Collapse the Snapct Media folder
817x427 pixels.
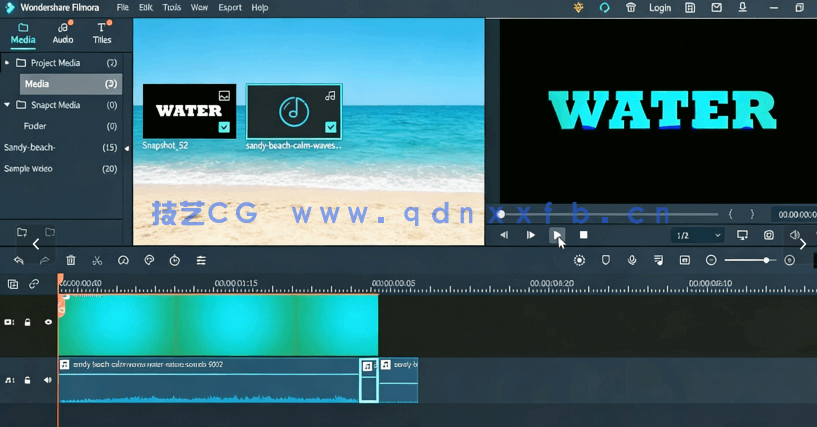click(x=7, y=105)
